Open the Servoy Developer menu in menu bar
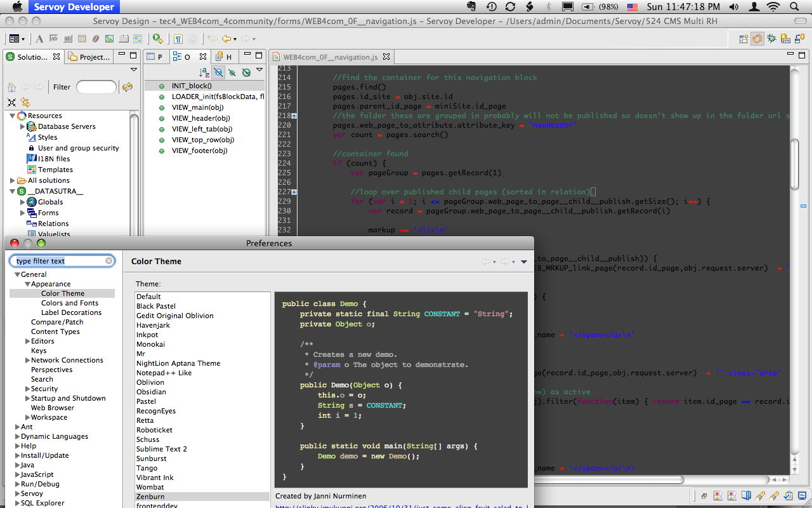Screen dimensions: 812x508 pyautogui.click(x=74, y=7)
